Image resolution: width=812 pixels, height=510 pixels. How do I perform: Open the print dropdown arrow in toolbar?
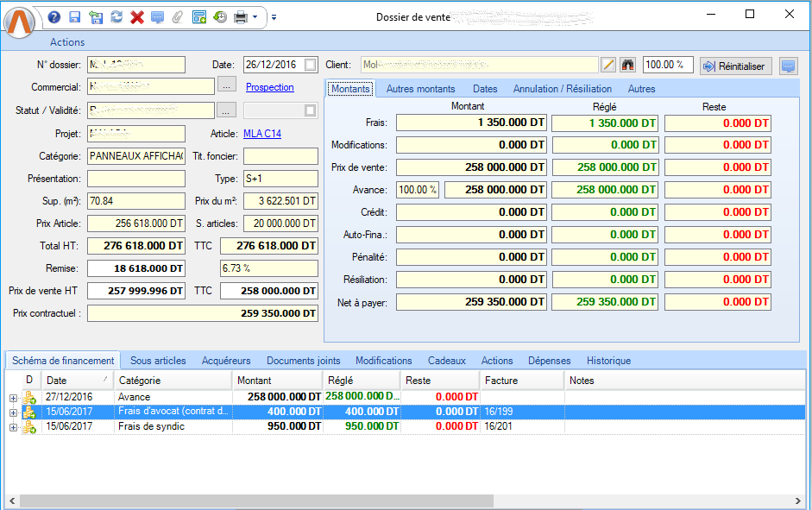tap(255, 17)
